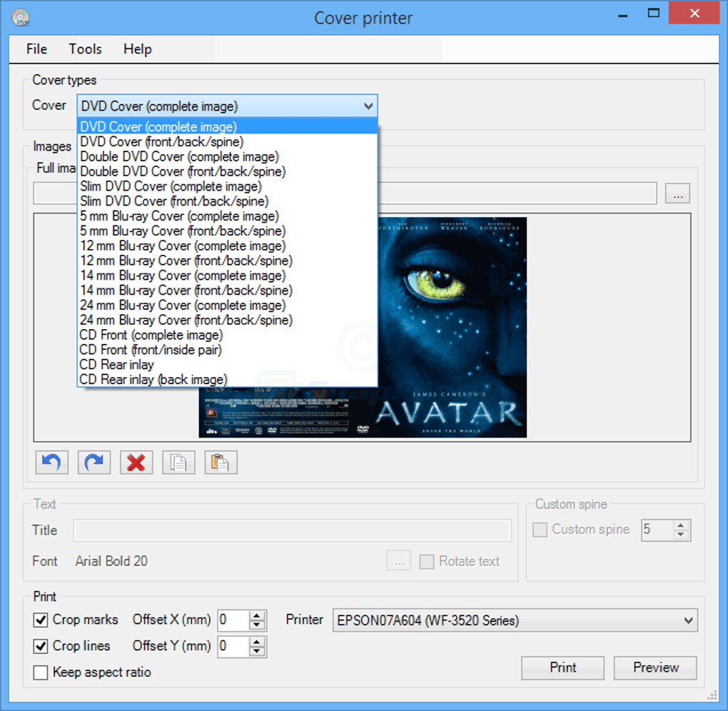Delete the current cover image
Screen dimensions: 728x711
[x=136, y=462]
